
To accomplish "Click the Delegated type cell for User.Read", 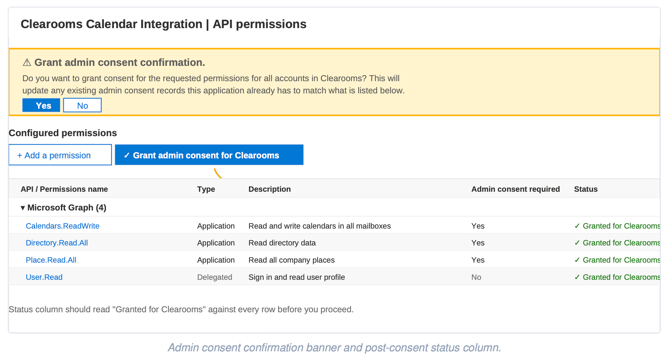I will point(215,277).
